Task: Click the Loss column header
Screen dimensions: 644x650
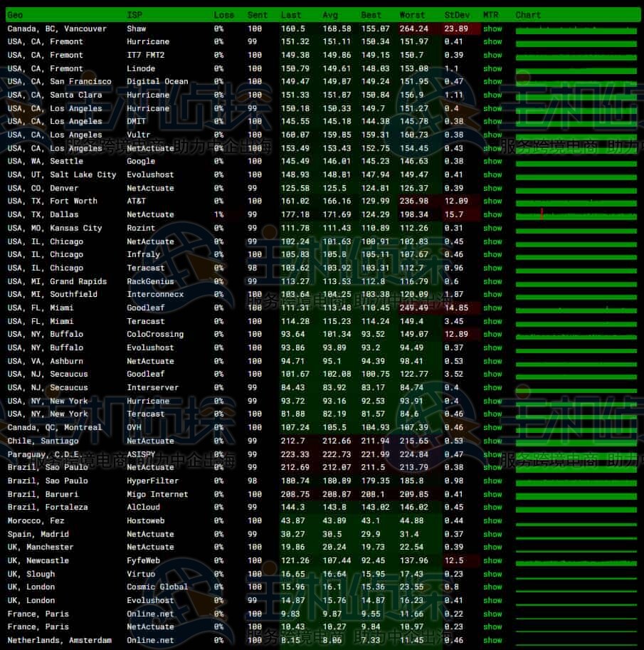Action: click(223, 15)
